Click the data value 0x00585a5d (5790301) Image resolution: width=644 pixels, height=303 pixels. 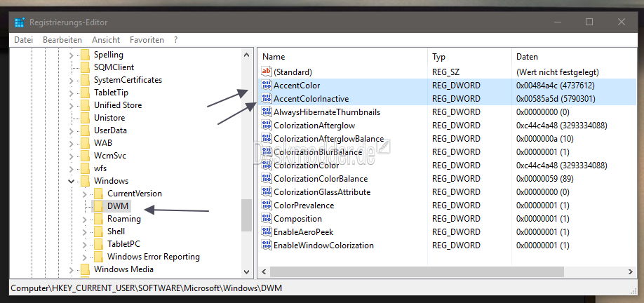click(x=555, y=98)
